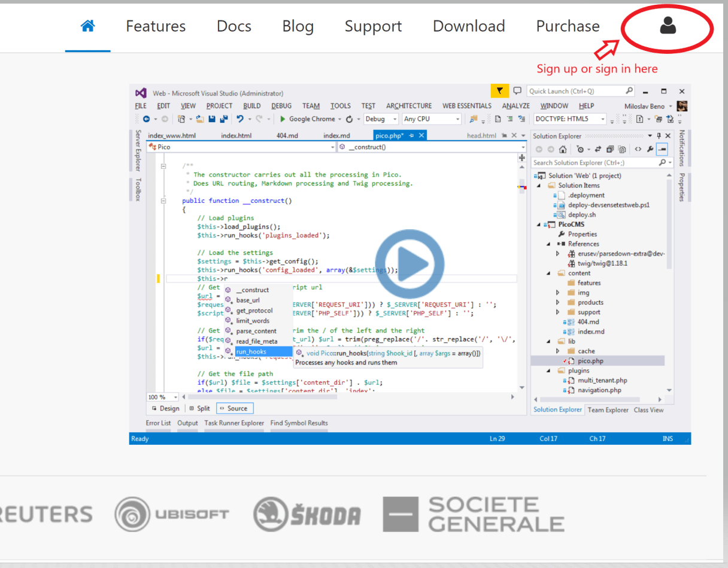Click the Properties wrench icon in Solution Explorer toolbar
This screenshot has width=728, height=568.
(650, 150)
